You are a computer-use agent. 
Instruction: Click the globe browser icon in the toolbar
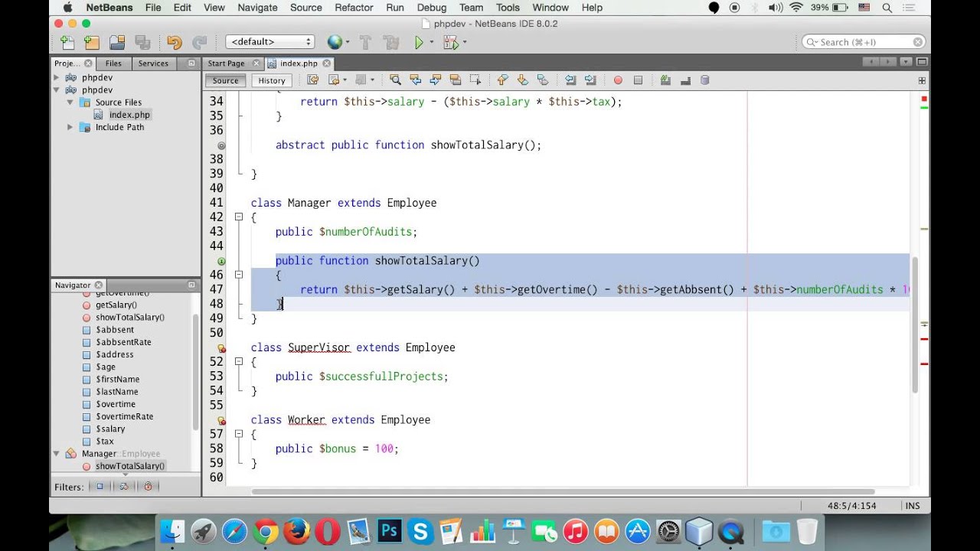click(x=335, y=43)
